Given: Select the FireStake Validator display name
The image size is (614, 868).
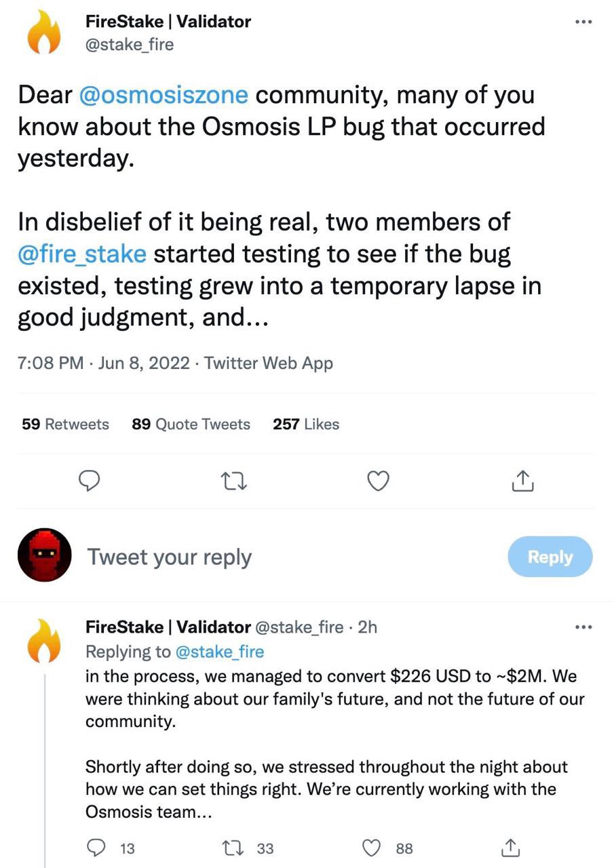Looking at the screenshot, I should 167,21.
